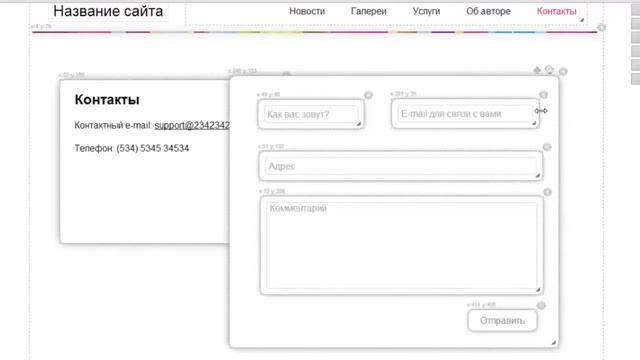
Task: Go to the Услуги page
Action: 426,11
